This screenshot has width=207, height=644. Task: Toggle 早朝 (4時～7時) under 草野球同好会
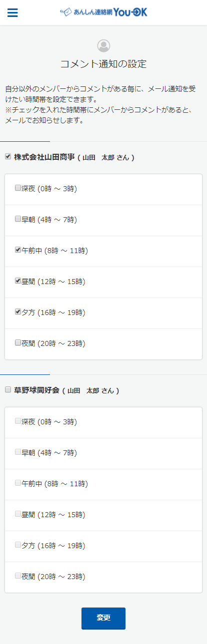click(x=18, y=452)
